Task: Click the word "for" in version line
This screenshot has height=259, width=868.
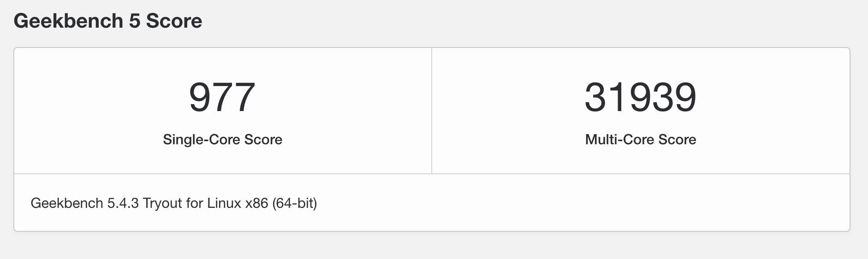Action: pyautogui.click(x=195, y=203)
